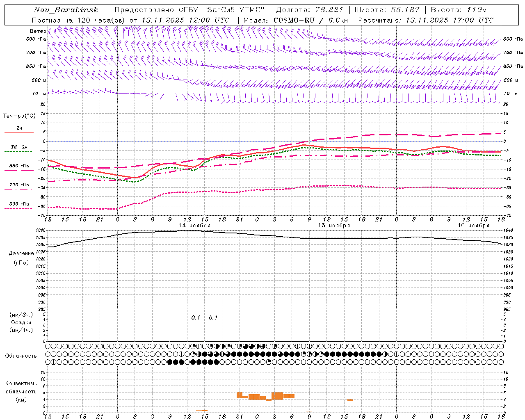Click the '10 м' wind level label on the left
This screenshot has width=525, height=420.
point(39,94)
